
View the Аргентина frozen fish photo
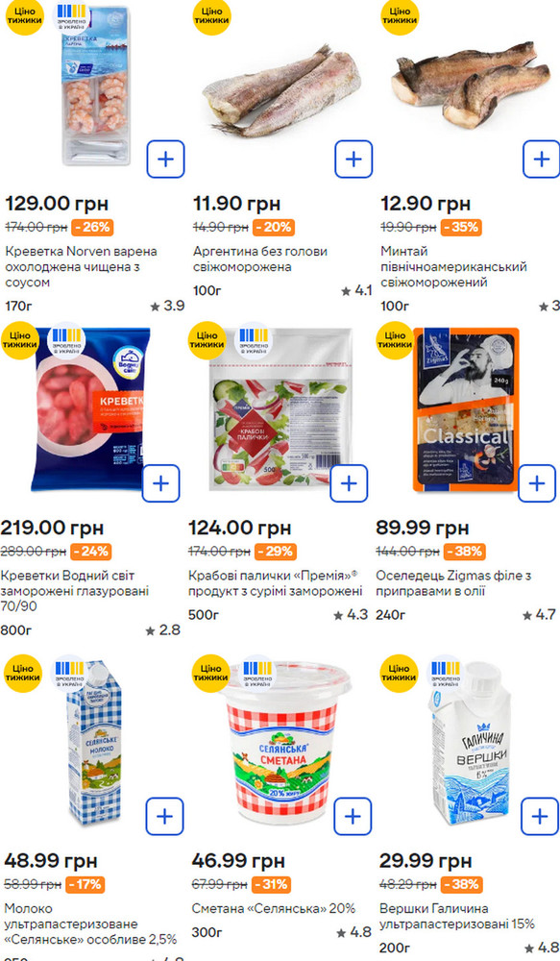pos(281,90)
